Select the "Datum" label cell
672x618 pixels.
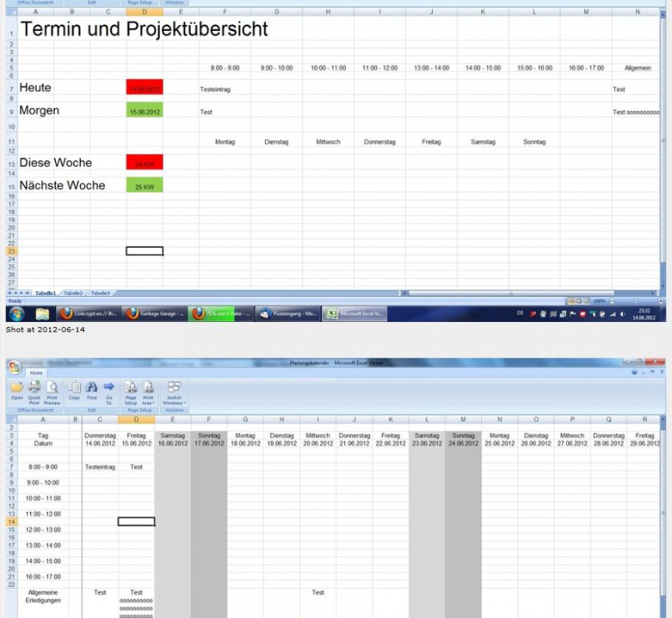(x=43, y=443)
